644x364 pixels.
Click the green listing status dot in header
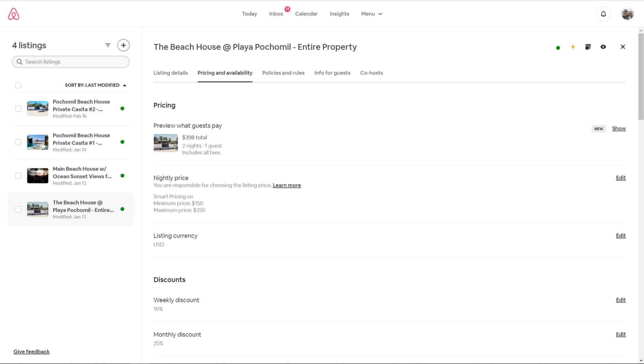coord(558,48)
